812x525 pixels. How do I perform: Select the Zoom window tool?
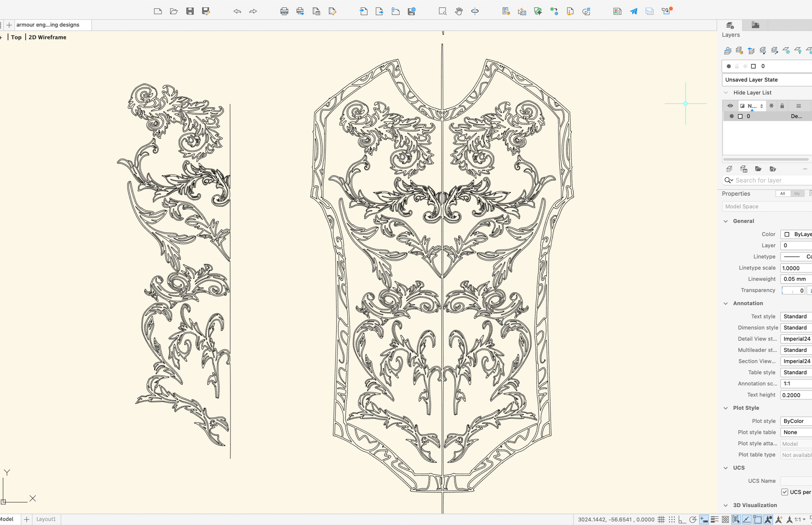442,11
